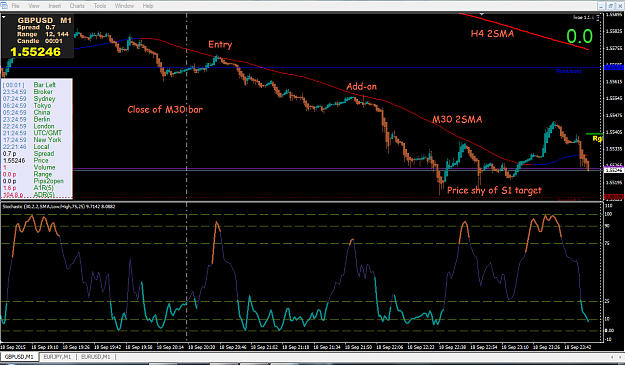Click the 'Pivot level' line label
Viewport: 625px width, 365px height.
[x=568, y=71]
